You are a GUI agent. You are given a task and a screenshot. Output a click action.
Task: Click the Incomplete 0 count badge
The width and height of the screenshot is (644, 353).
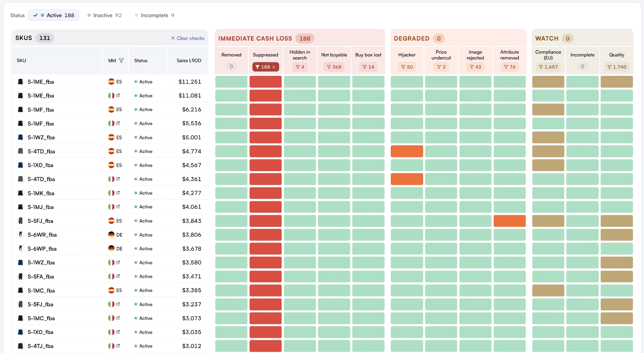tap(582, 67)
